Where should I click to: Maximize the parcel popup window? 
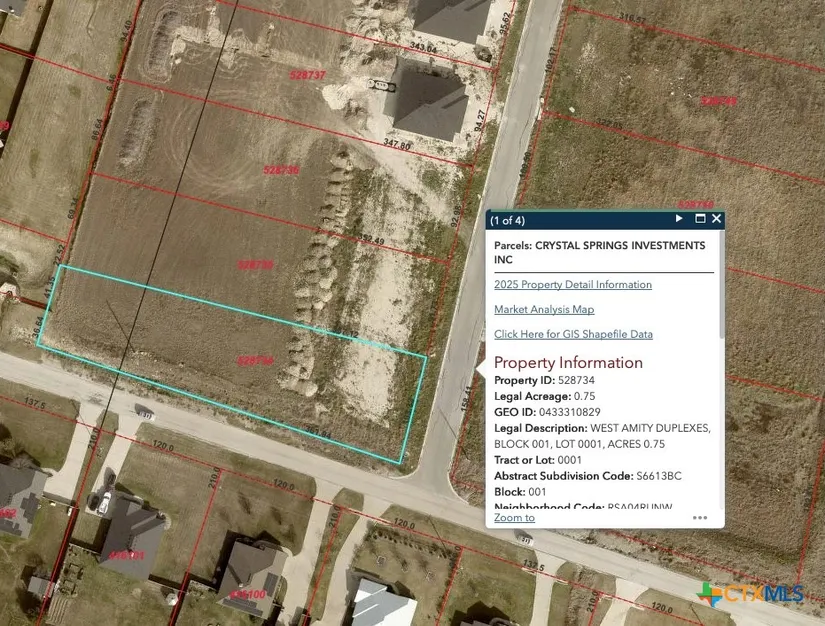click(700, 219)
